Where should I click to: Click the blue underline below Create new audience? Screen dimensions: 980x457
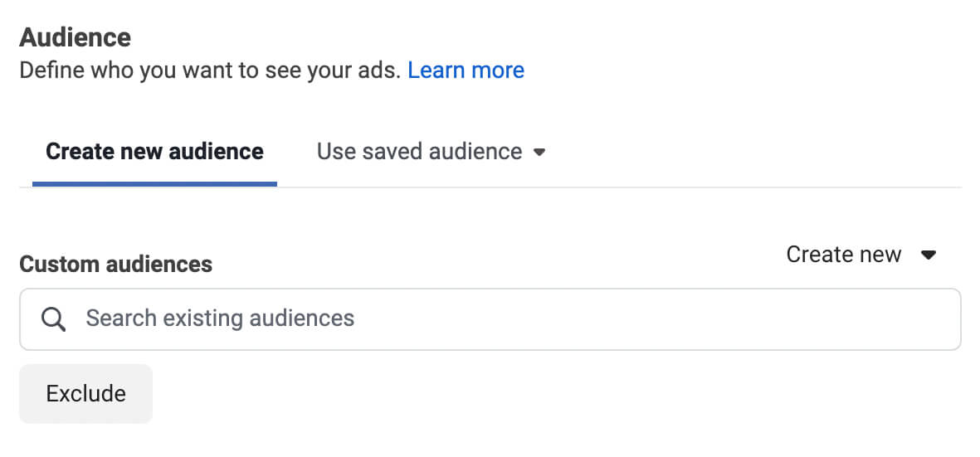154,184
